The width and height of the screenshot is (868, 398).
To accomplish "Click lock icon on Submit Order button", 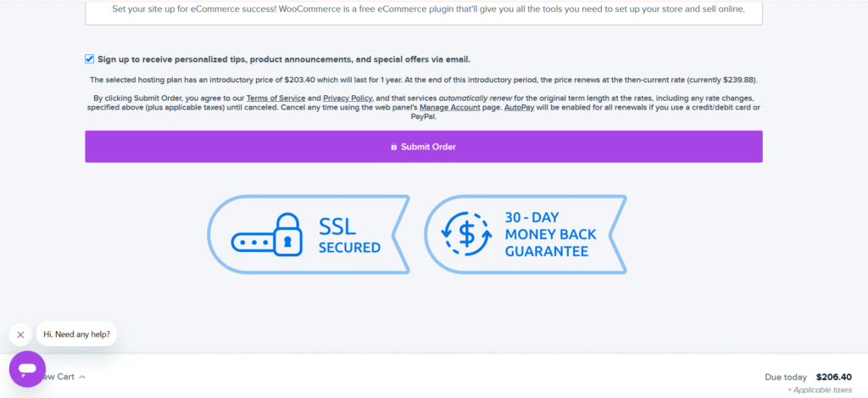I will coord(393,147).
